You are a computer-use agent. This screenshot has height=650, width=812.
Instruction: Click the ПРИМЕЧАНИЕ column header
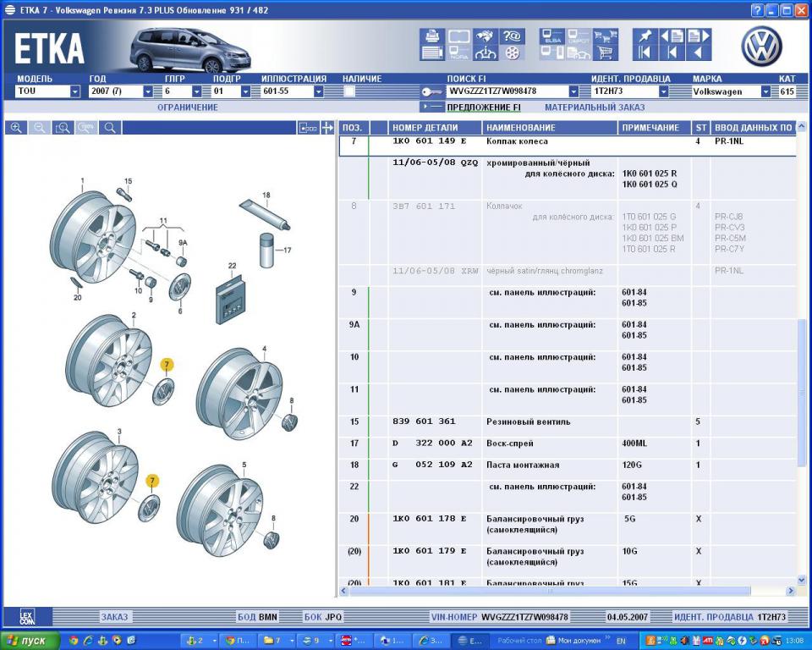tap(654, 128)
